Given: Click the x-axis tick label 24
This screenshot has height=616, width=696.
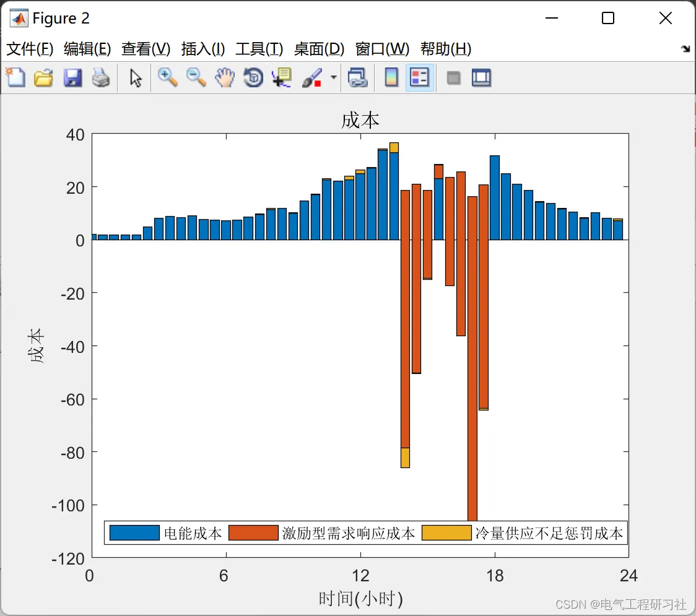Looking at the screenshot, I should [629, 576].
